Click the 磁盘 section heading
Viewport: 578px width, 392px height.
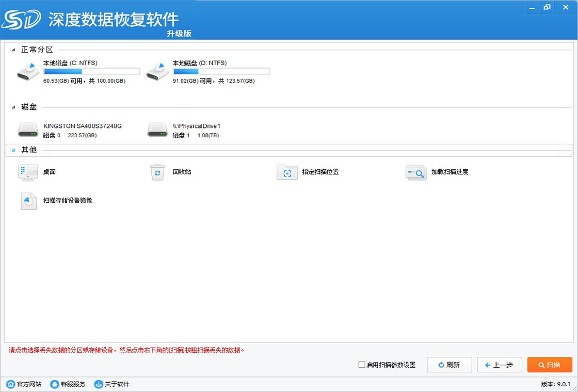tap(29, 107)
